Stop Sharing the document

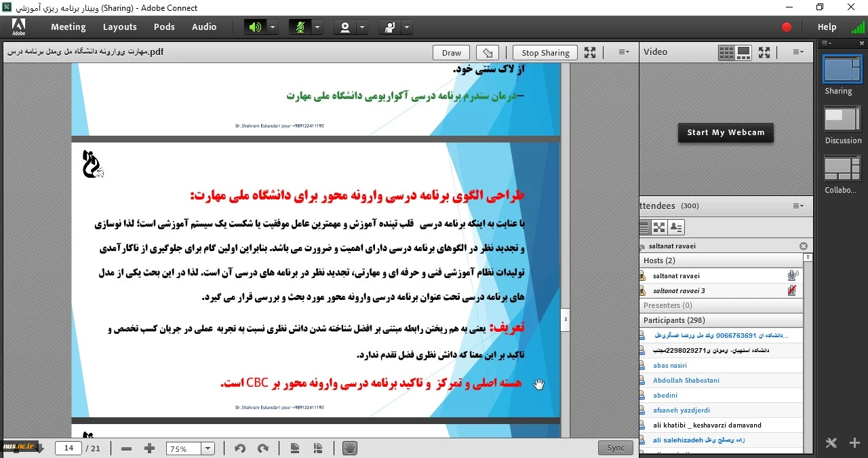545,53
